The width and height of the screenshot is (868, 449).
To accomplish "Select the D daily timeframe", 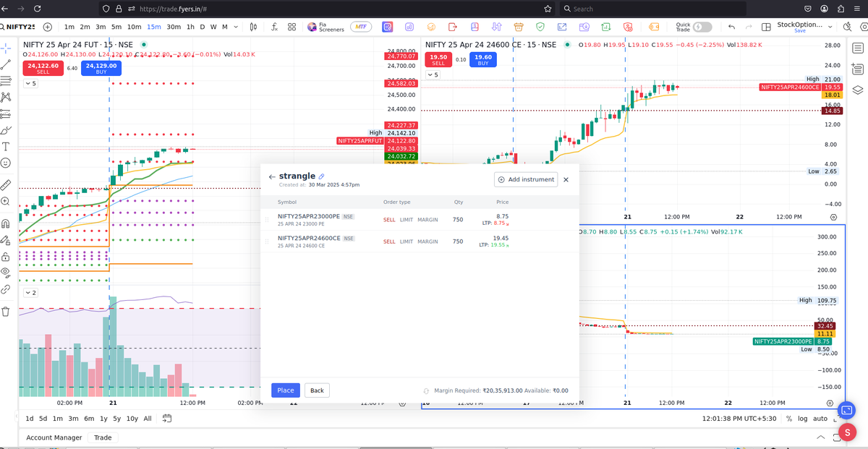I will click(203, 27).
